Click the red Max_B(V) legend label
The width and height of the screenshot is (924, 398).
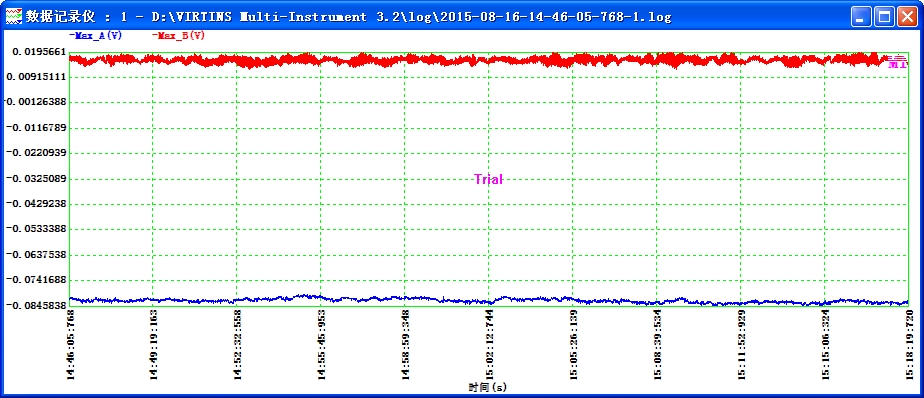coord(179,35)
